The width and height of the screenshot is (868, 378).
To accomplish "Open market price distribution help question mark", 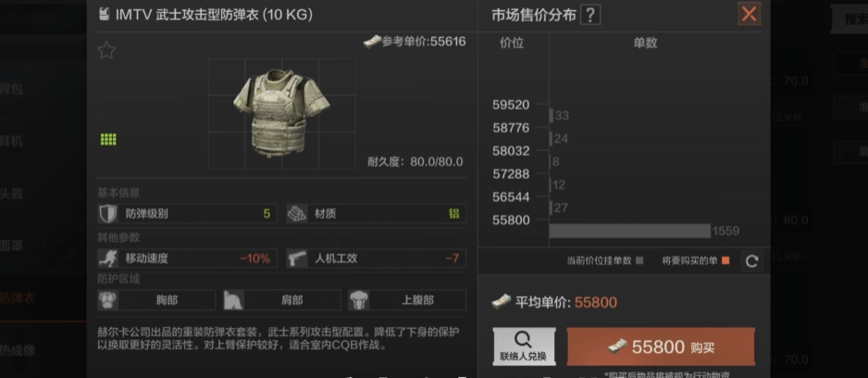I will (590, 15).
